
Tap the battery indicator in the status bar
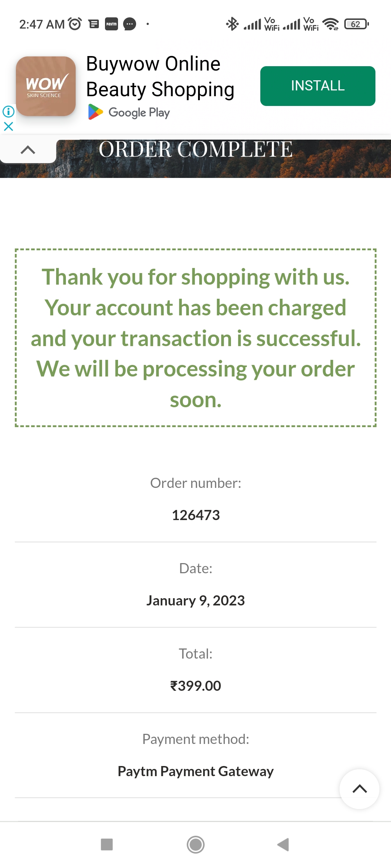tap(356, 24)
